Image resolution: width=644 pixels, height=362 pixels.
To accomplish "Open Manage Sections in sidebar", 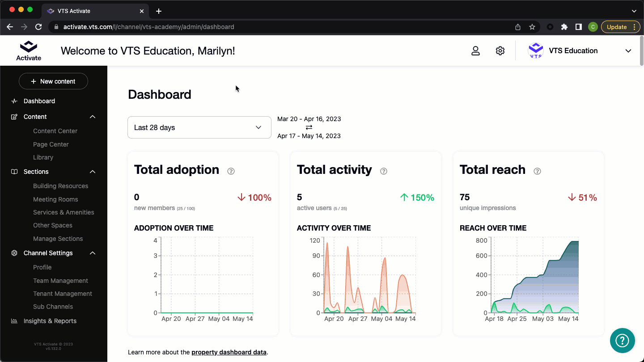I will pyautogui.click(x=58, y=239).
